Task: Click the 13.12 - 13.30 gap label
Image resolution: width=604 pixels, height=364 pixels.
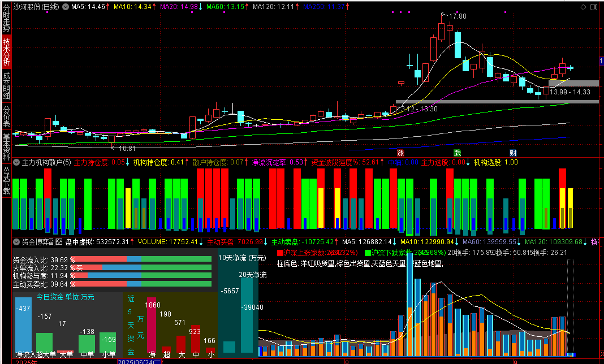Action: (x=417, y=109)
